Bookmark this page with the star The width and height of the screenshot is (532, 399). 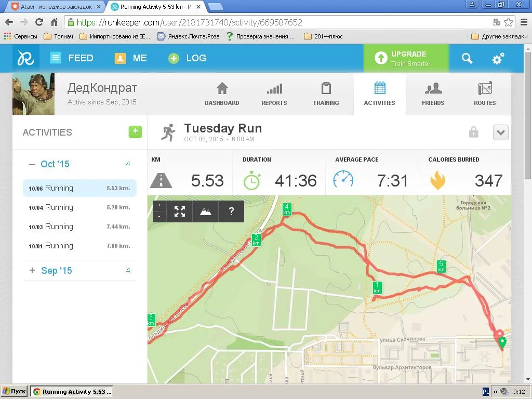(x=508, y=22)
